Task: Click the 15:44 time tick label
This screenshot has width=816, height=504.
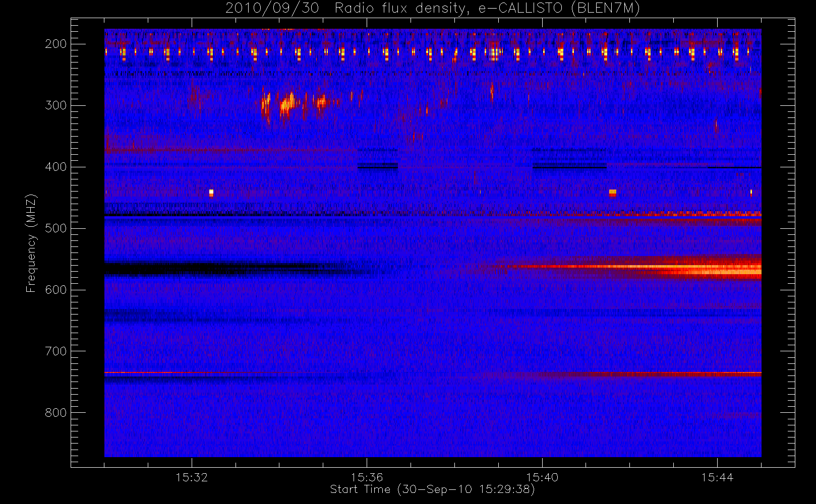Action: point(717,477)
